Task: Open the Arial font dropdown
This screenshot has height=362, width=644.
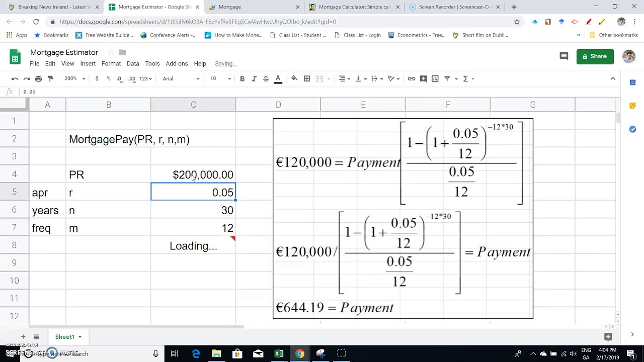Action: tap(181, 78)
